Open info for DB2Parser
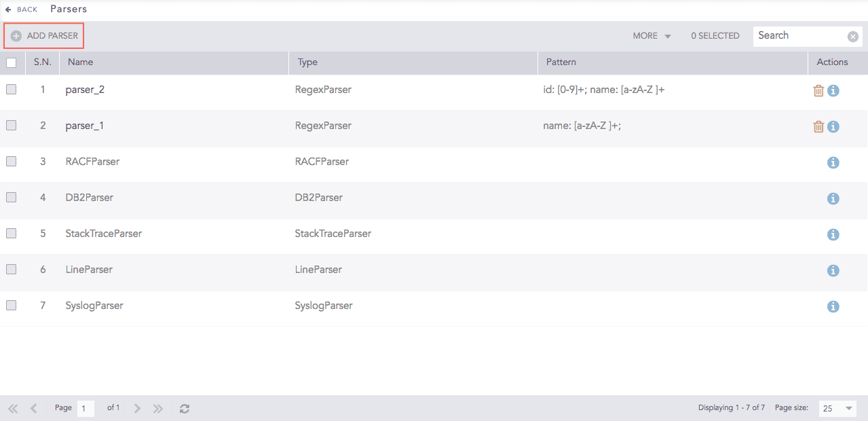 click(x=833, y=198)
